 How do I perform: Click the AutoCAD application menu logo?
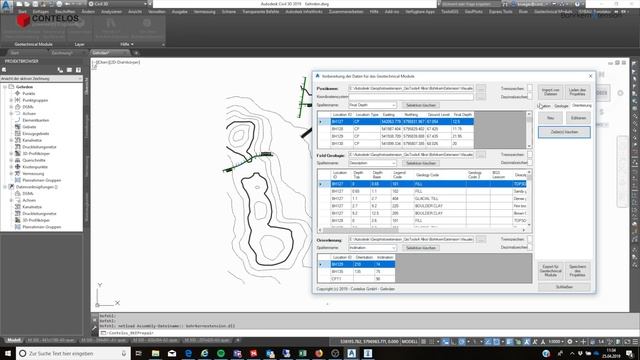(7, 6)
